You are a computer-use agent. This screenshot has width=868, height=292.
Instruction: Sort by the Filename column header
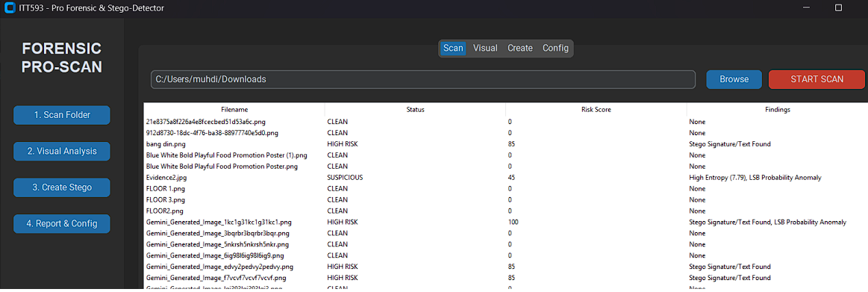[234, 110]
